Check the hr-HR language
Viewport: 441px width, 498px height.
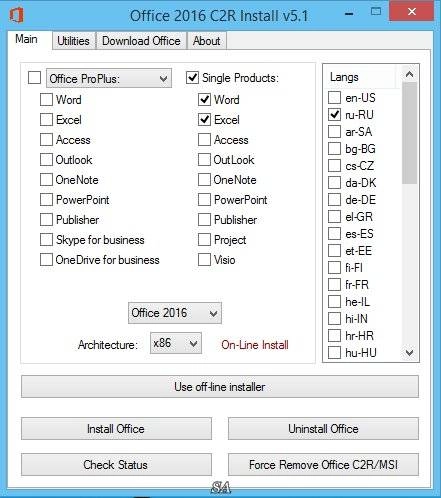pos(334,336)
